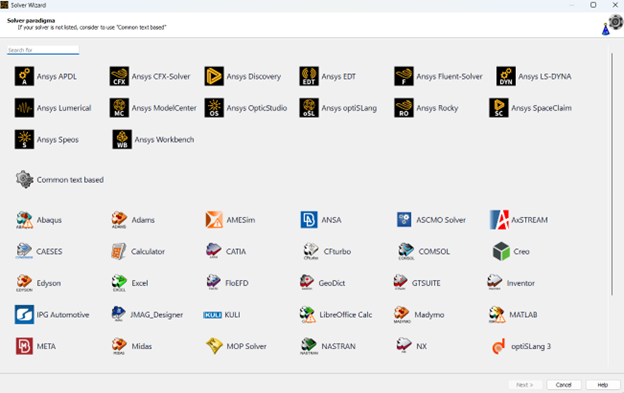The image size is (624, 393).
Task: Pick the Adams solver icon
Action: [x=119, y=220]
